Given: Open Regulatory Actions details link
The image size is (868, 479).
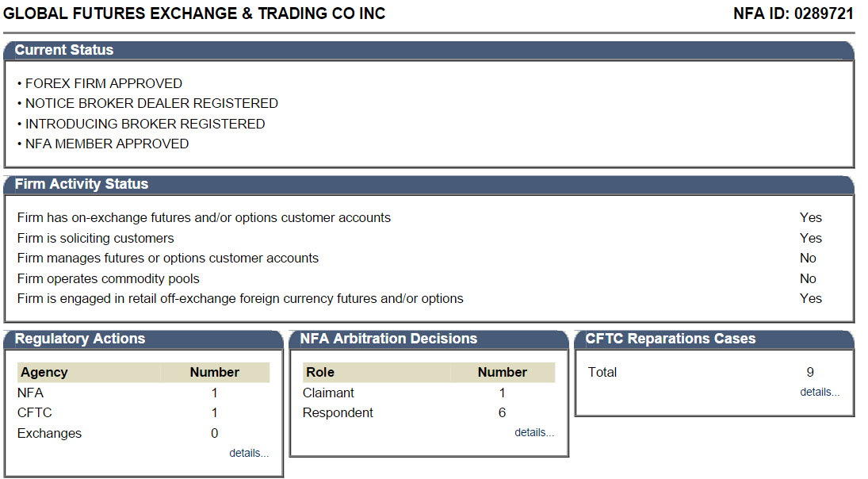Looking at the screenshot, I should point(249,453).
